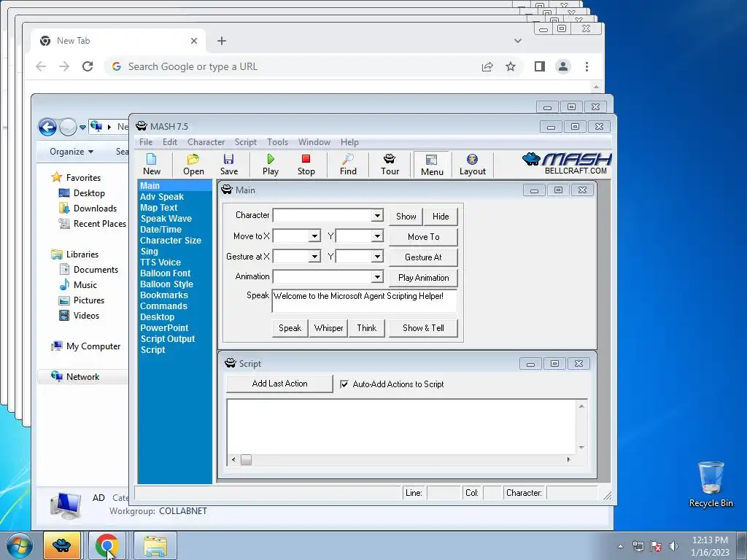Screen dimensions: 747x560
Task: Click the Think button
Action: 366,328
